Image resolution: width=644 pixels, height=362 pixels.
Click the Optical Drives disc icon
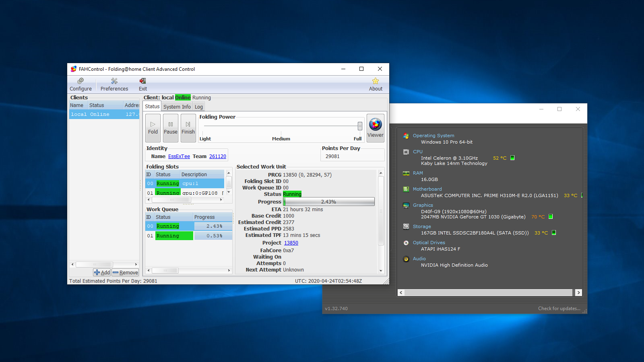coord(406,243)
